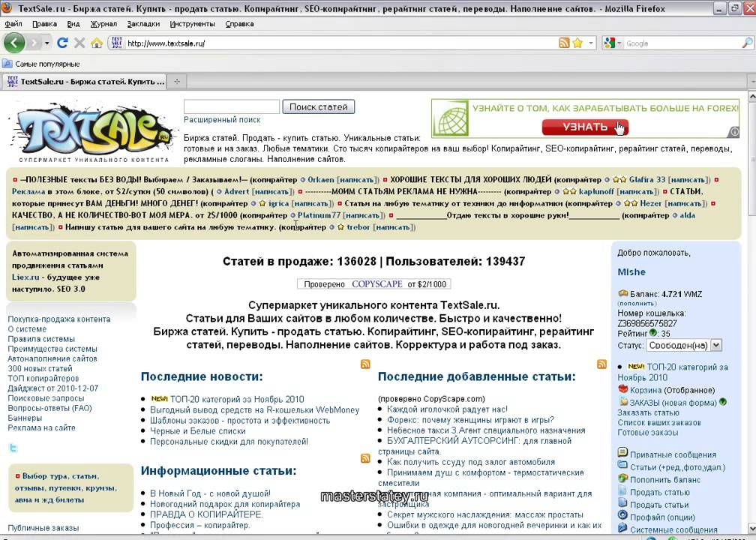Bookmark this page with the star icon
756x540 pixels.
[x=577, y=43]
